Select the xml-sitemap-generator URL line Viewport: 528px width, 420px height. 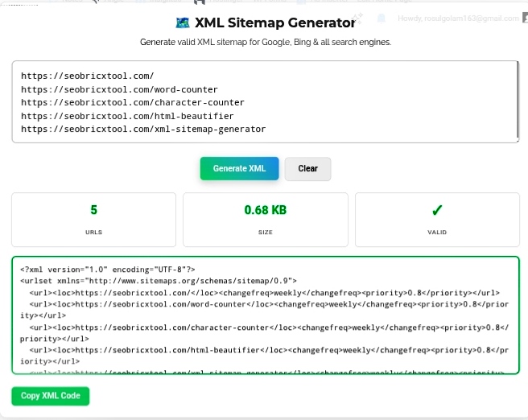143,130
